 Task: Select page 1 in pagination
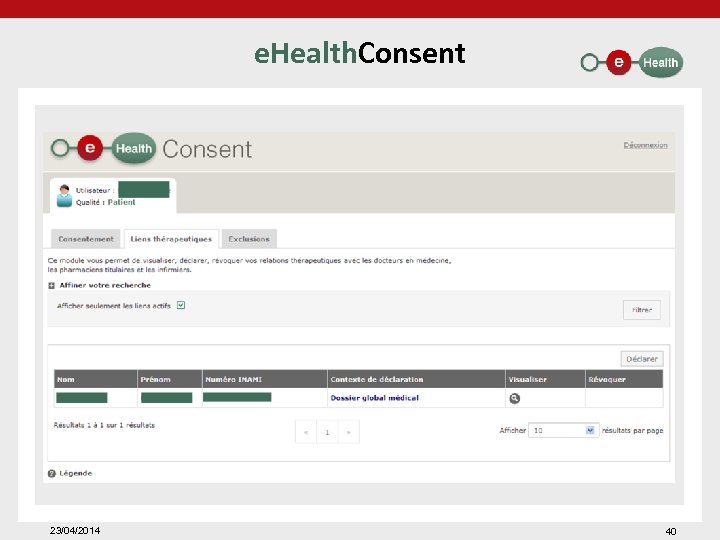coord(327,432)
